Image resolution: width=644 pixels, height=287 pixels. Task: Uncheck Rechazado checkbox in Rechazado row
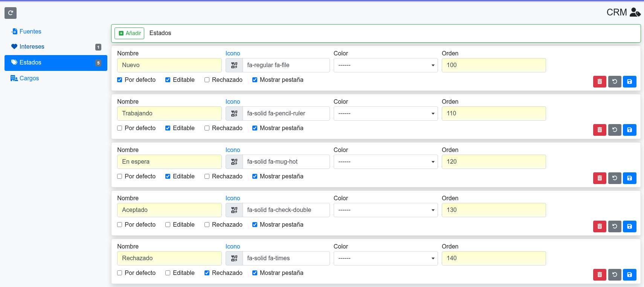pyautogui.click(x=207, y=273)
